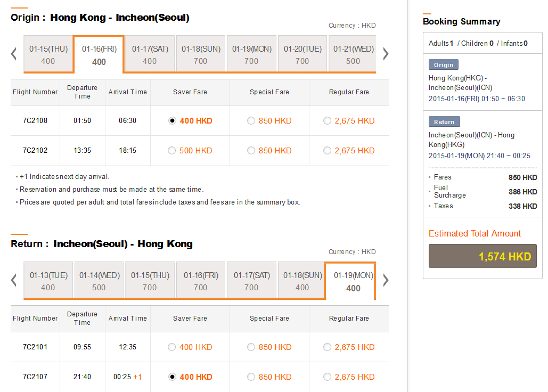Choose 850 HKD Special Fare for flight 7C2108
548x392 pixels.
[251, 121]
